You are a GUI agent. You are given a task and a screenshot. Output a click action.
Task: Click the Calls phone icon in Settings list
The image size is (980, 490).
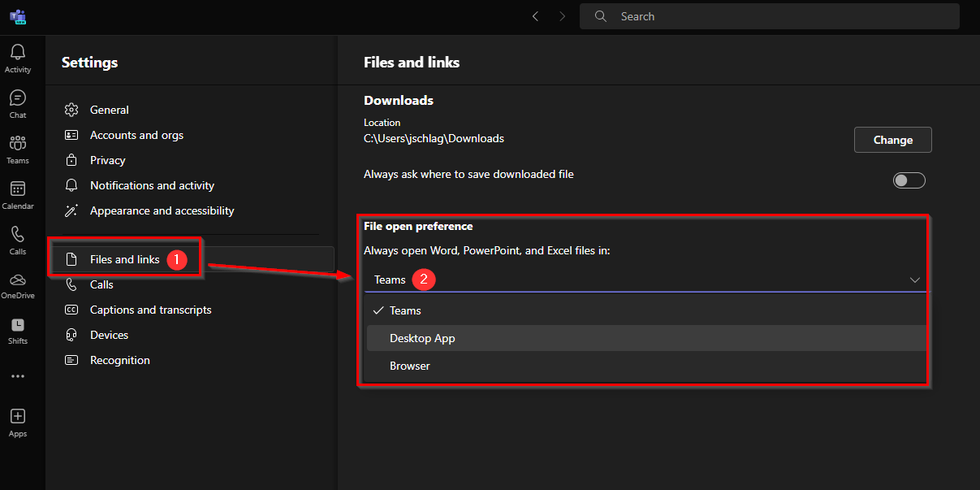pyautogui.click(x=71, y=284)
